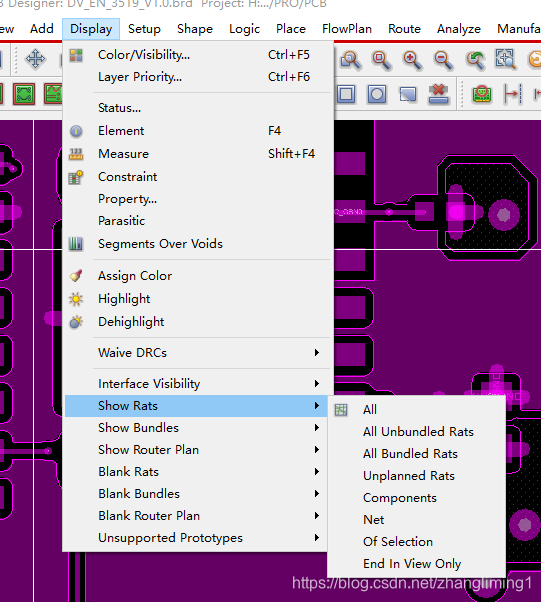Choose Unplanned Rats option
Viewport: 541px width, 602px height.
[x=417, y=476]
